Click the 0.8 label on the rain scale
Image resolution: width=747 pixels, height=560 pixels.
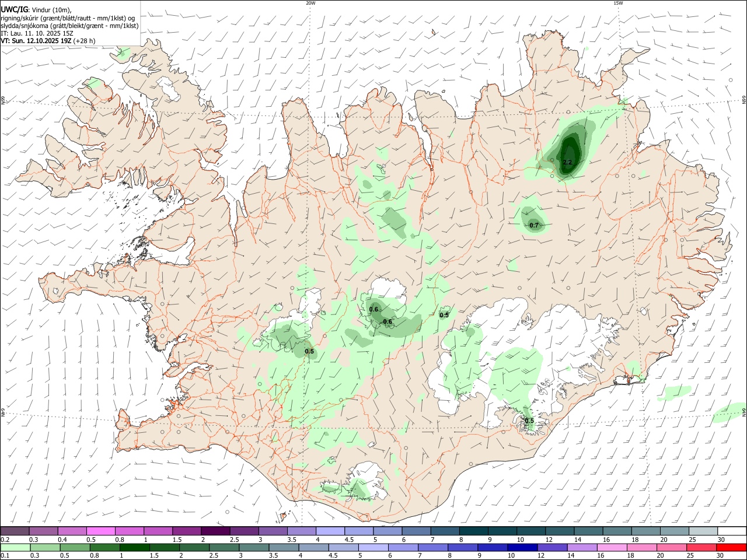(93, 556)
